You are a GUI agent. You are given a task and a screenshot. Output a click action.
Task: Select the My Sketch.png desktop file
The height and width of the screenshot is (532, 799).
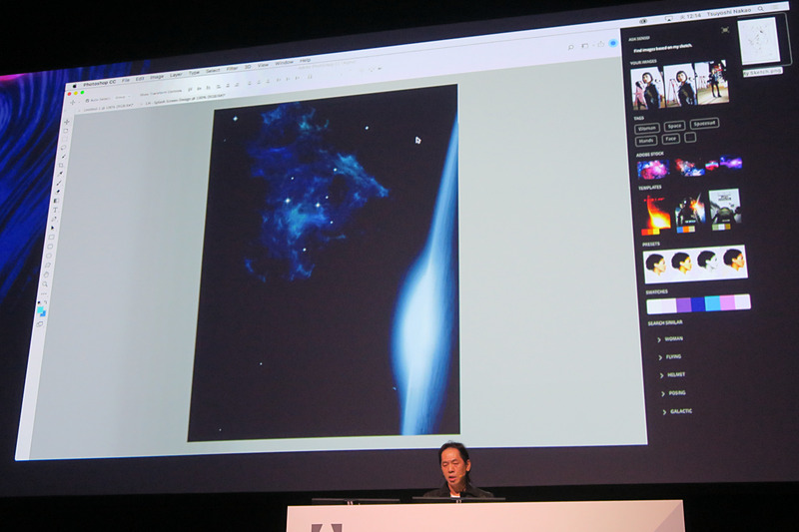tap(759, 45)
